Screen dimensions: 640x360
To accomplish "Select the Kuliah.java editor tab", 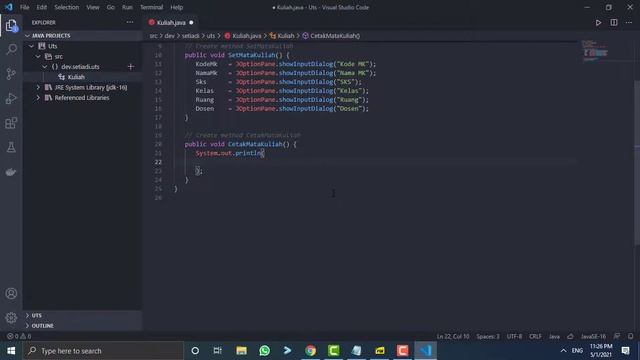I will 171,22.
